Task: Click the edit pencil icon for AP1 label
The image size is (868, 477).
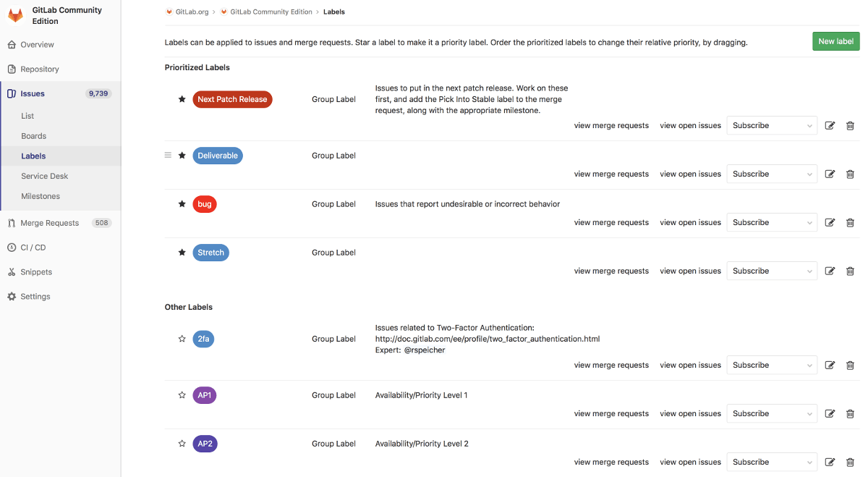Action: click(x=830, y=414)
